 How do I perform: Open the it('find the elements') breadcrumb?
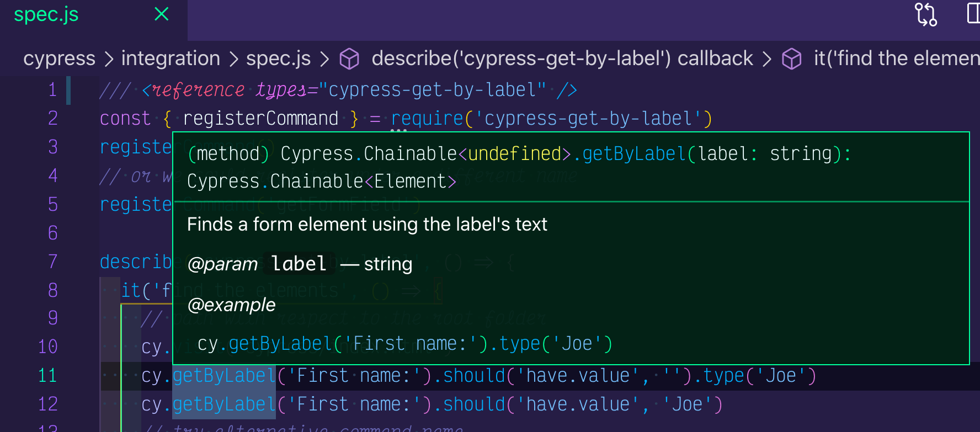pyautogui.click(x=897, y=58)
